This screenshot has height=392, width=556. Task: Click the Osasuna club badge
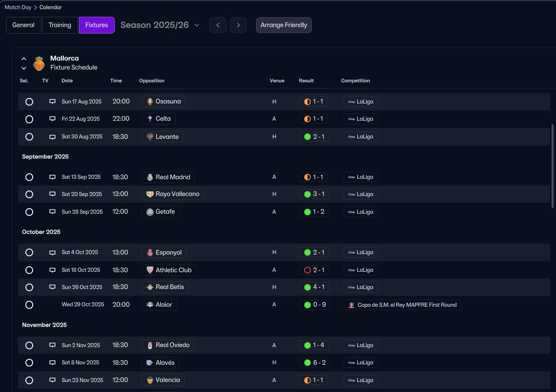[x=150, y=102]
